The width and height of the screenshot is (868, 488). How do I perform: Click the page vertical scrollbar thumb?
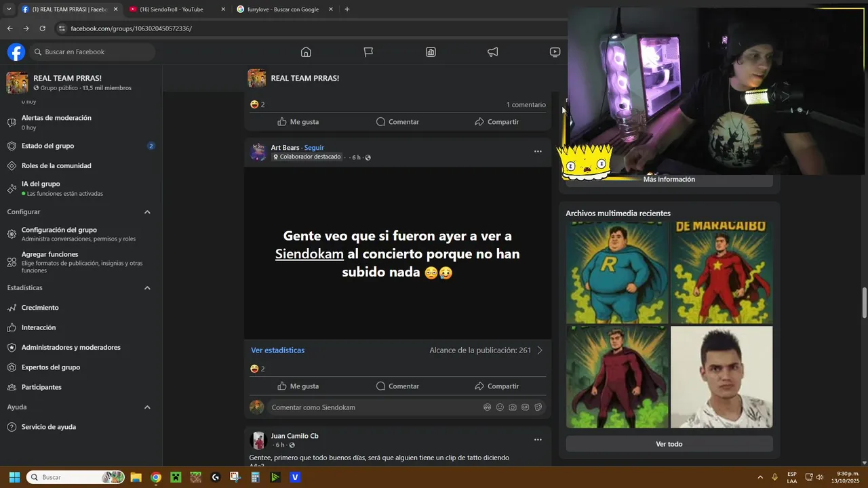pos(864,302)
